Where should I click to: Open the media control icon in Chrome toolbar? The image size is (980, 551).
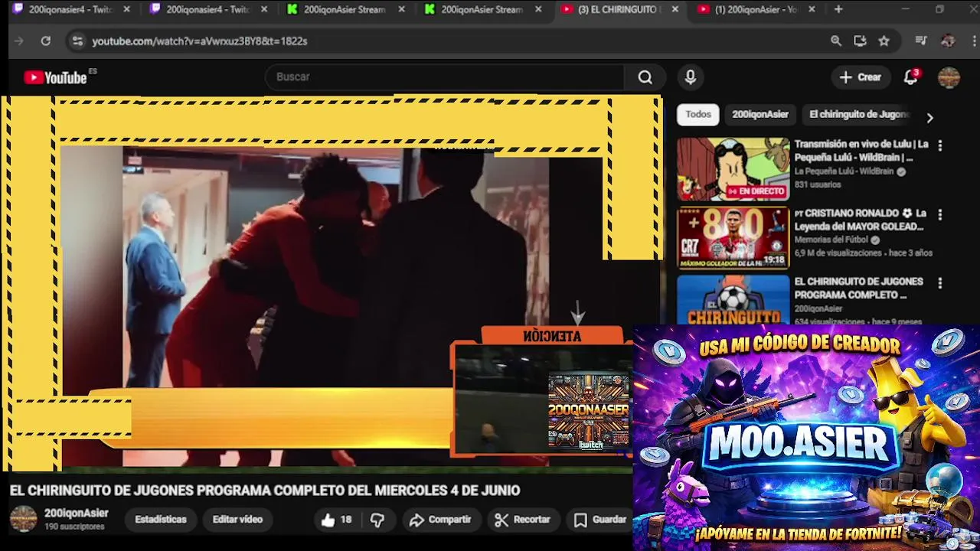pos(922,41)
